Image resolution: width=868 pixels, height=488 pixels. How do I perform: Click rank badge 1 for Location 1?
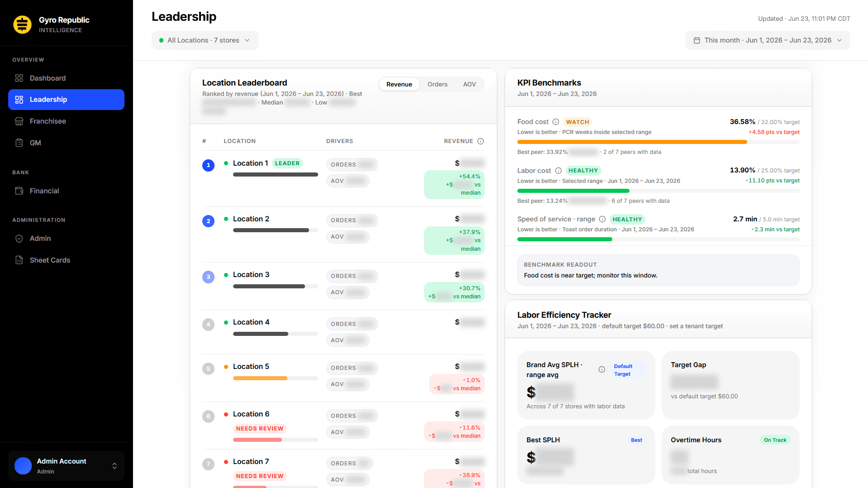pos(208,165)
